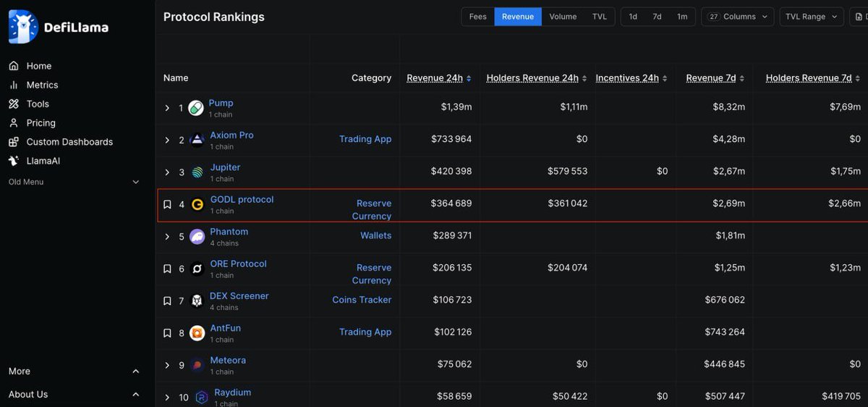Select the 1m time range

[682, 17]
